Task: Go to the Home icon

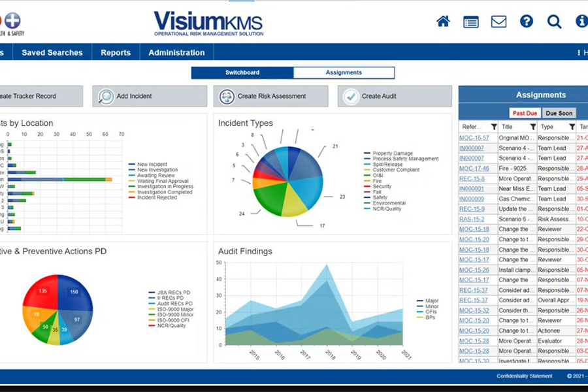Action: (x=443, y=22)
